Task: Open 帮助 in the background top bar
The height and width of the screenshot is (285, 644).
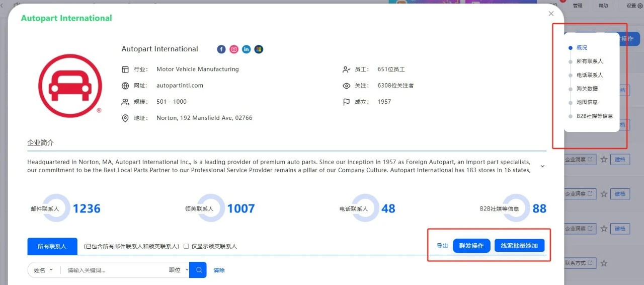Action: tap(603, 6)
